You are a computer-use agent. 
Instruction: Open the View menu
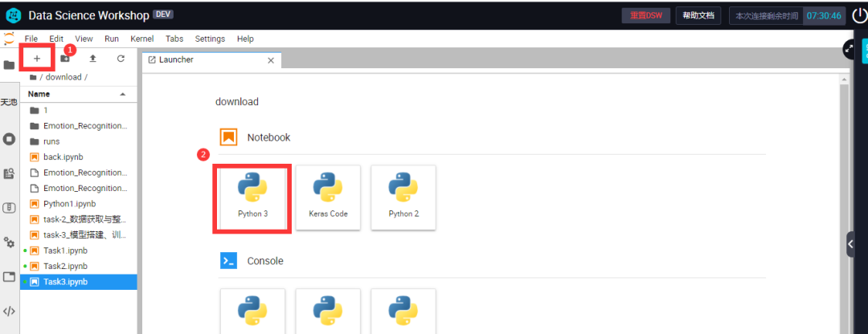tap(84, 39)
